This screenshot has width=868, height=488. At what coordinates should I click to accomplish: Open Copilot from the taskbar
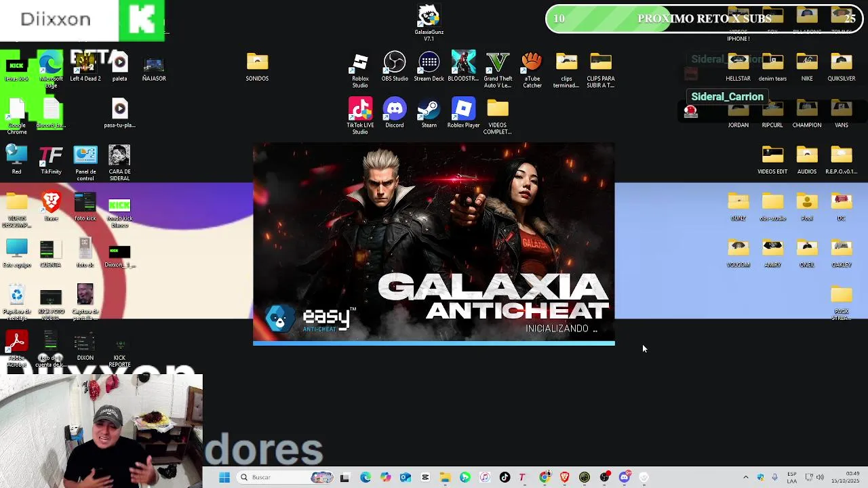[x=385, y=477]
